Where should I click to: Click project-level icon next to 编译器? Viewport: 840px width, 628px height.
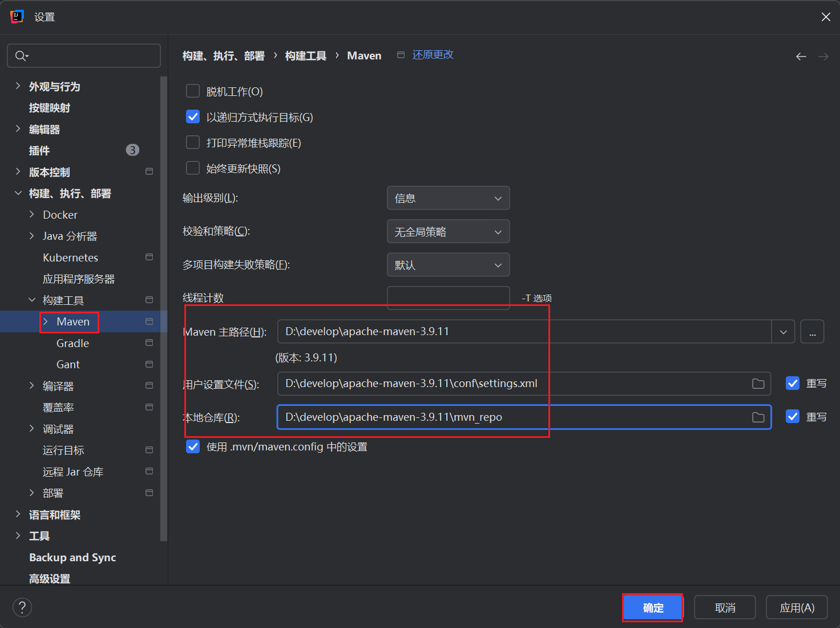150,385
